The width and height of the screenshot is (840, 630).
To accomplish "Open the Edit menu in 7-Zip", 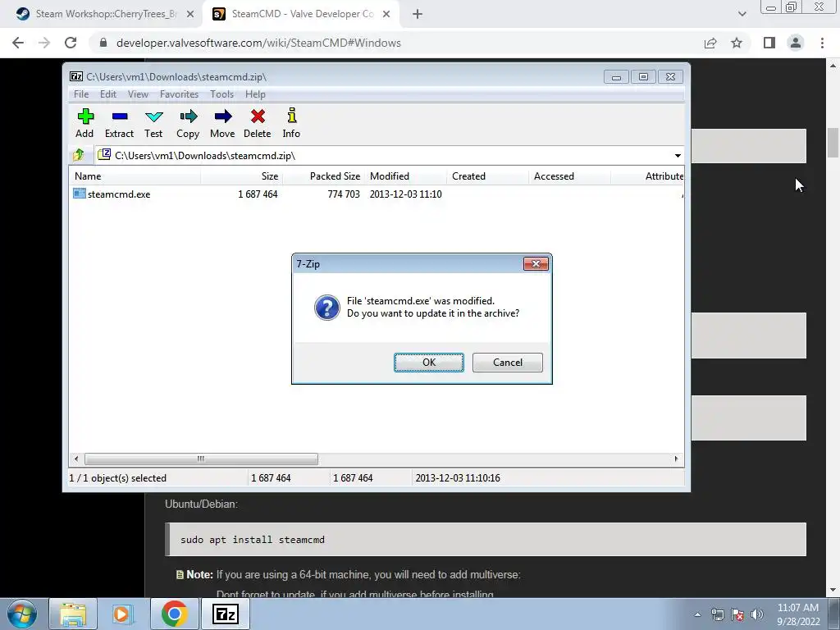I will click(x=108, y=94).
